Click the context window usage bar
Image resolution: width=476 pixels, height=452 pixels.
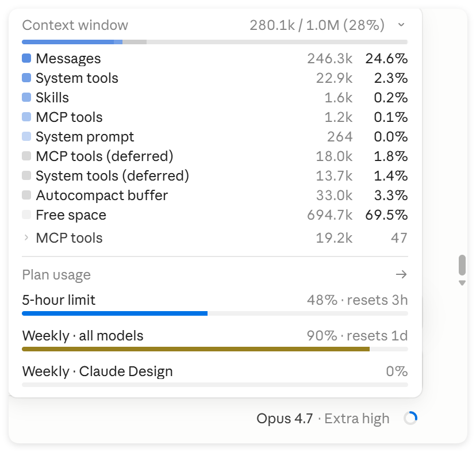[x=214, y=42]
